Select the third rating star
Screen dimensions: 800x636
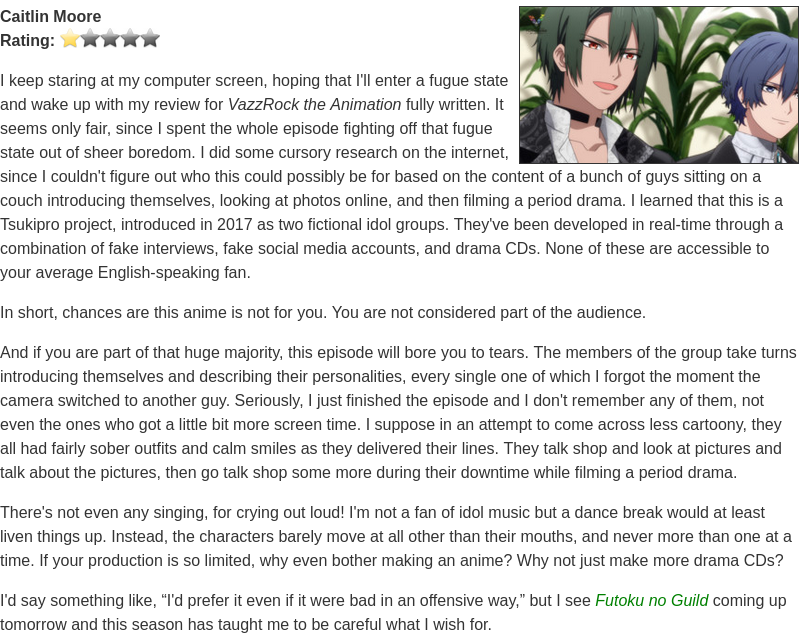pos(110,38)
